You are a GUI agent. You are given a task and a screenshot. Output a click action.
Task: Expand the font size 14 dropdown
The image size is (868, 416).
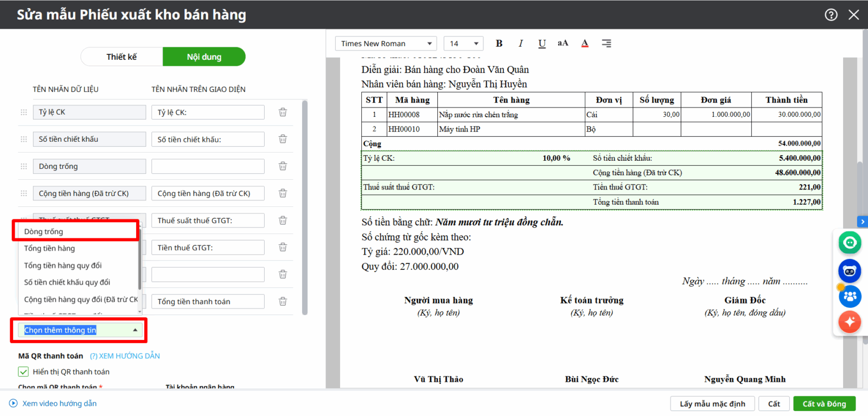pos(463,43)
